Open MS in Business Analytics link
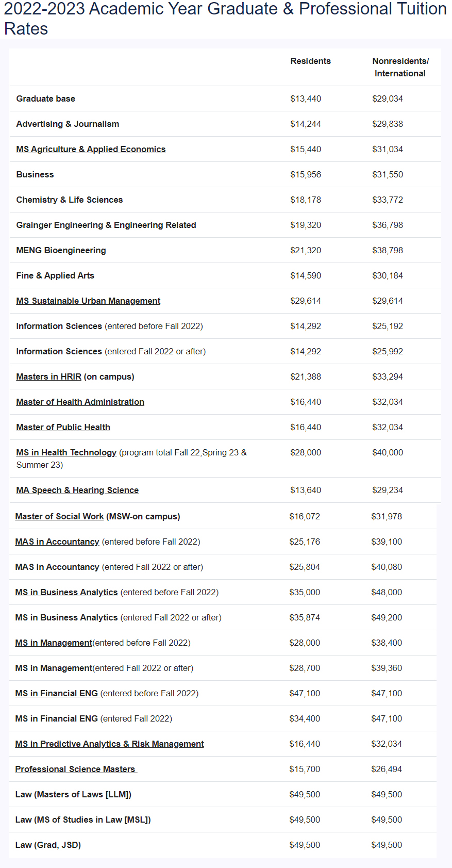Screen dimensions: 452x868 (66, 592)
